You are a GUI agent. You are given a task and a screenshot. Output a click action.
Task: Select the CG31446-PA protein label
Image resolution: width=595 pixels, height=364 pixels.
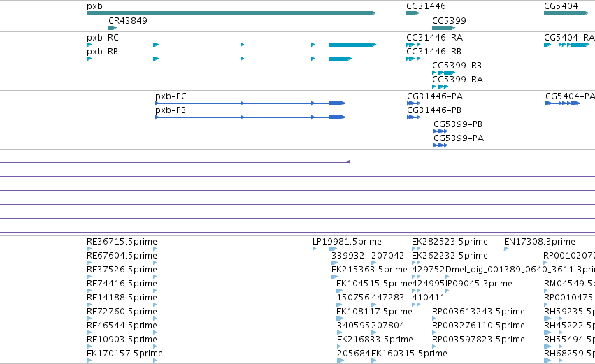click(435, 96)
